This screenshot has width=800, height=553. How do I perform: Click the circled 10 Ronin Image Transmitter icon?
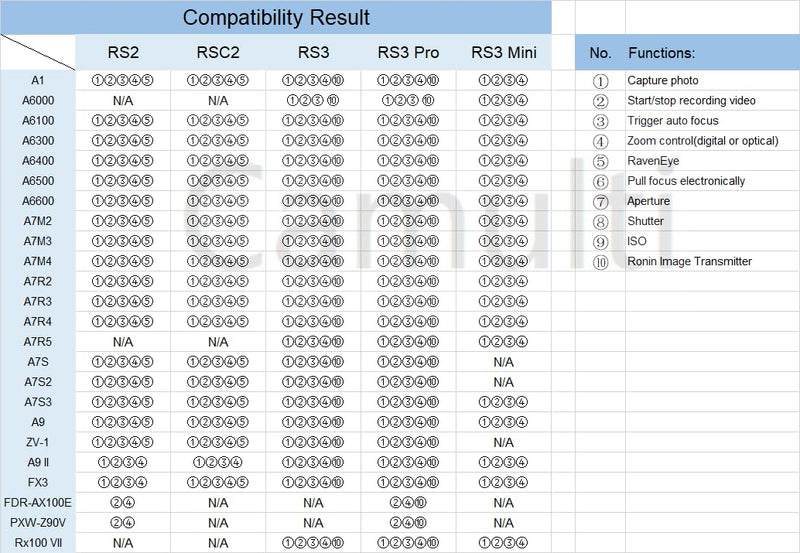pyautogui.click(x=601, y=262)
